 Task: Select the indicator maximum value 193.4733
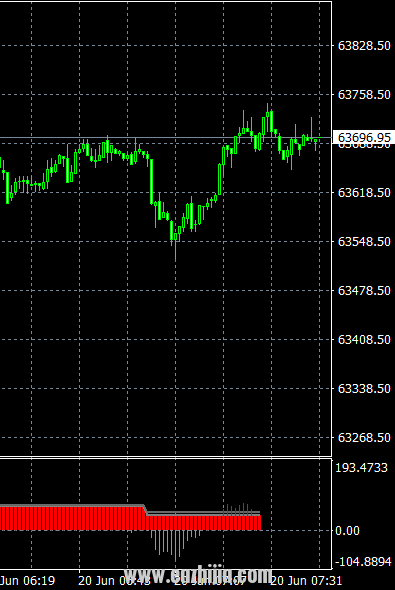pyautogui.click(x=361, y=468)
